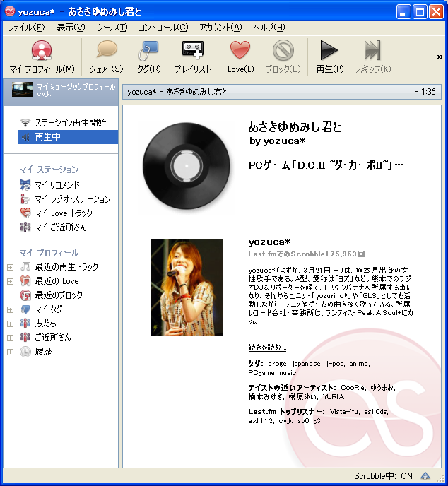Select マイ タグ tag icon
Screen dimensions: 448x486
click(x=25, y=309)
